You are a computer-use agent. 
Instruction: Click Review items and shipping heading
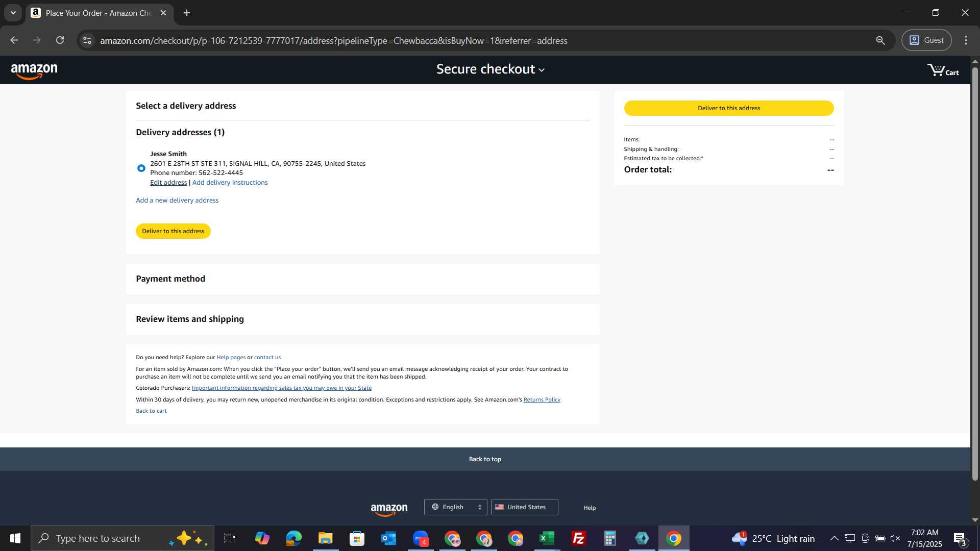190,319
